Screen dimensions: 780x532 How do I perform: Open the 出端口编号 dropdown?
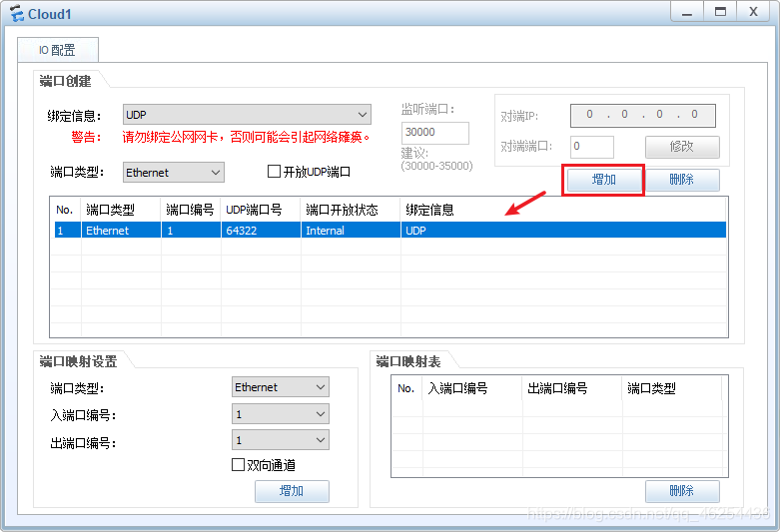coord(281,440)
